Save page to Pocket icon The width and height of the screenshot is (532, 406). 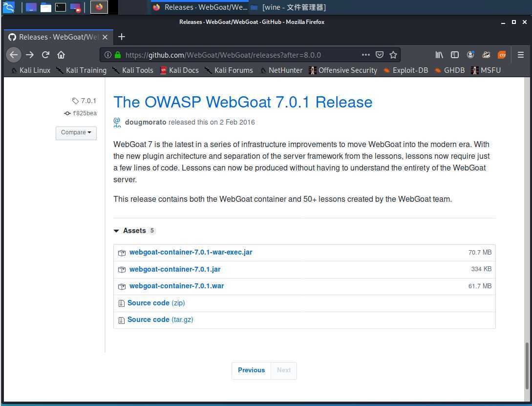click(379, 55)
